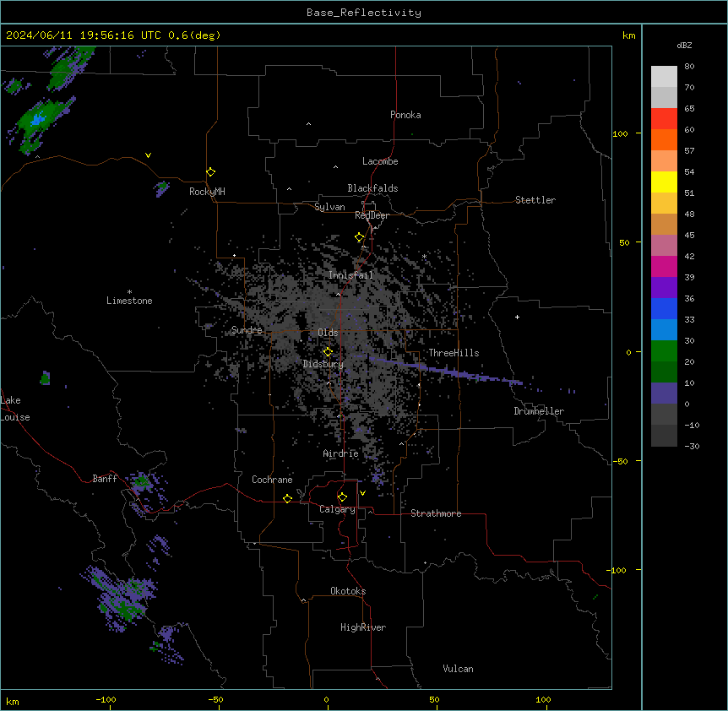
Task: Click the Calgary city label
Action: point(337,509)
